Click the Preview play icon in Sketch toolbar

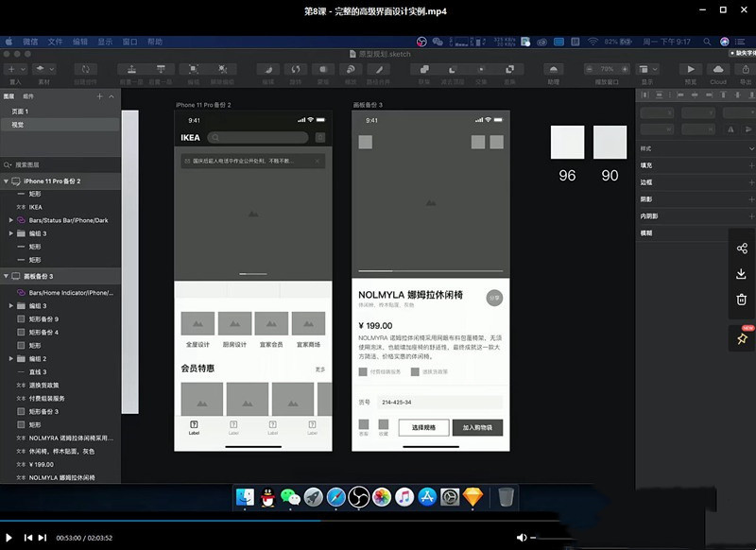691,69
